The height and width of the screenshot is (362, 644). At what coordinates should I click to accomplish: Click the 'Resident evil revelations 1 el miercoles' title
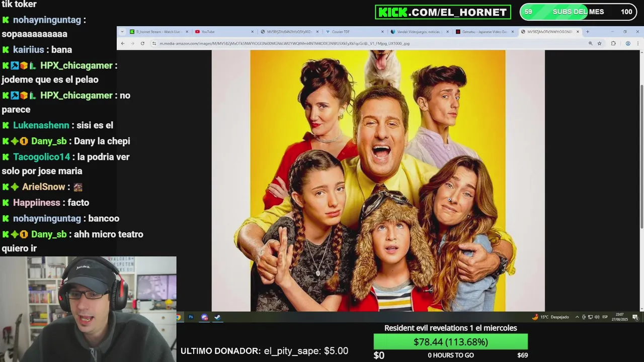[451, 328]
